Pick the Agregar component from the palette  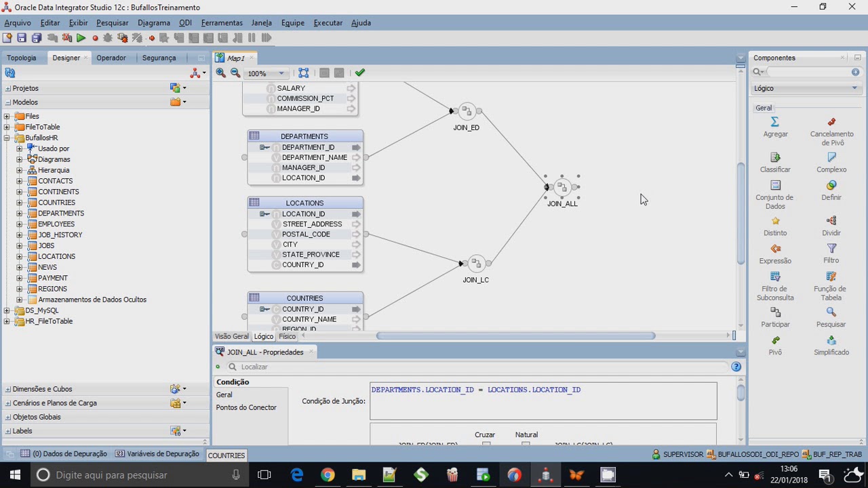coord(775,127)
